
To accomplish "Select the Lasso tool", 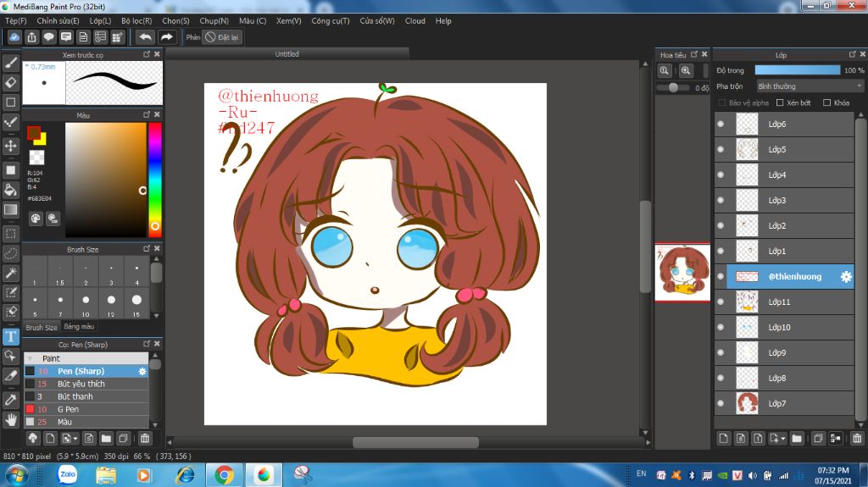I will (10, 253).
